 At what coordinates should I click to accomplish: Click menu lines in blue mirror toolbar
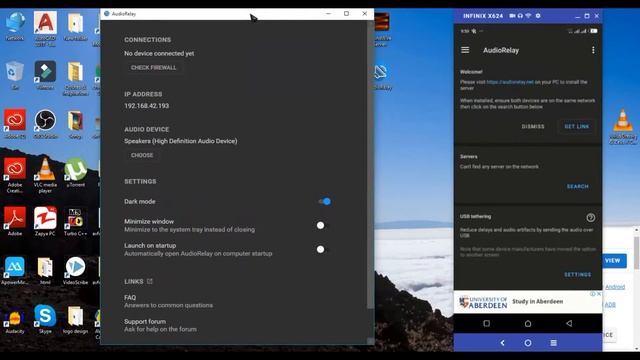[x=553, y=343]
